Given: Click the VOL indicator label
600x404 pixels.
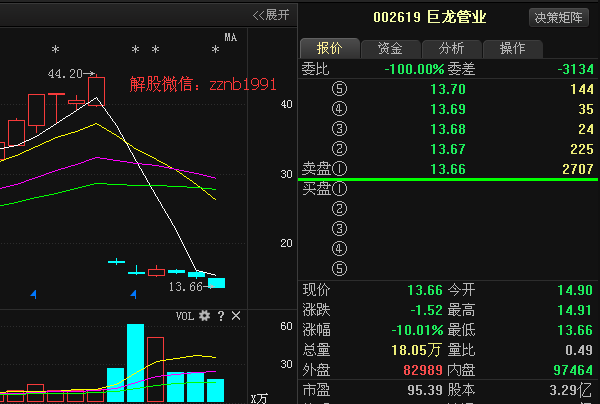Looking at the screenshot, I should (185, 316).
